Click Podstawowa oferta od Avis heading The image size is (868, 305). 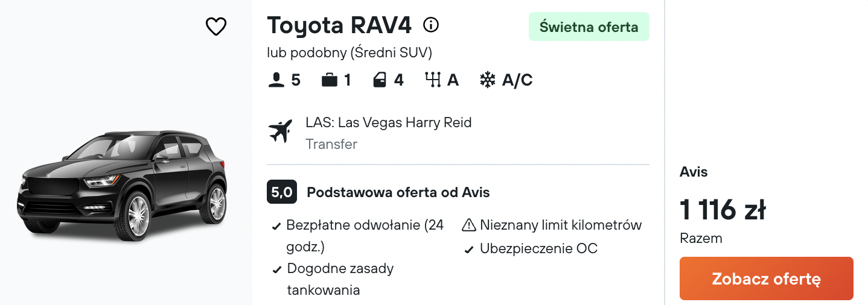click(x=398, y=192)
